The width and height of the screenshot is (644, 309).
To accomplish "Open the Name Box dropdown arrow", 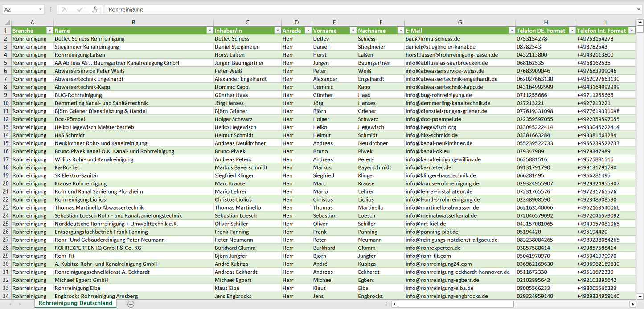I will click(41, 9).
